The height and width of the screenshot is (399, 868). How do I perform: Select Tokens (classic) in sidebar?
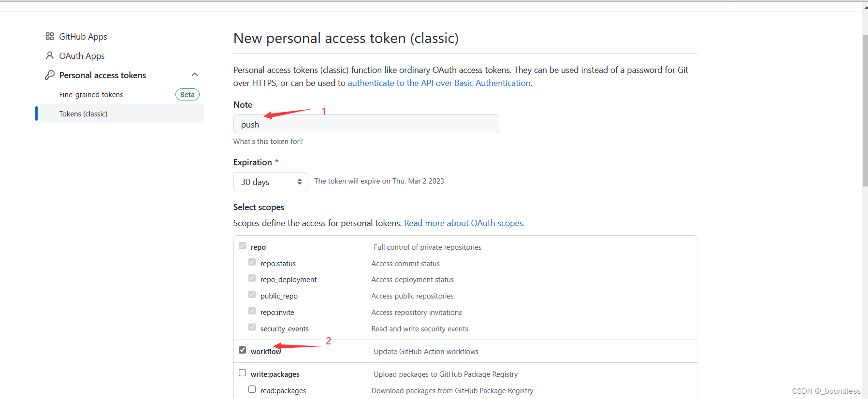point(83,114)
